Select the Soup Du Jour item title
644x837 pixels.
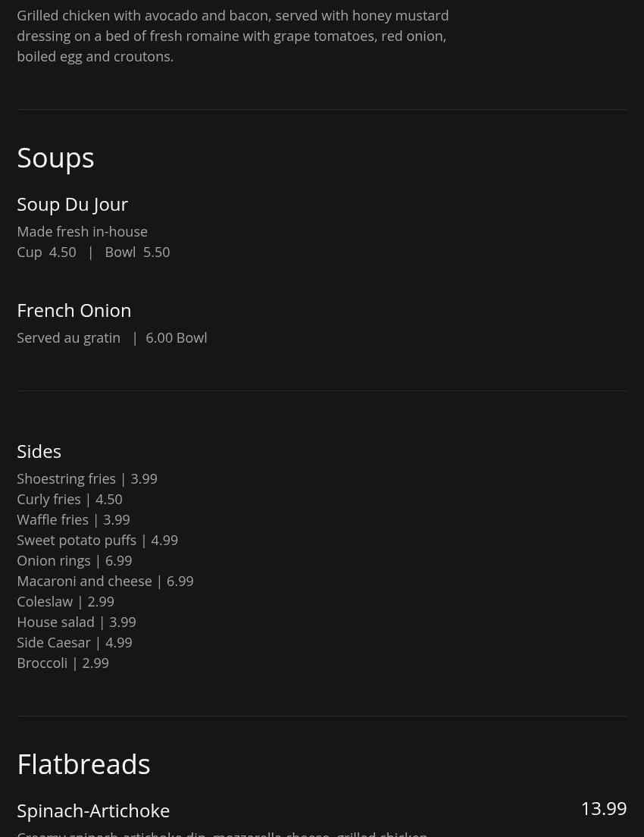click(72, 204)
